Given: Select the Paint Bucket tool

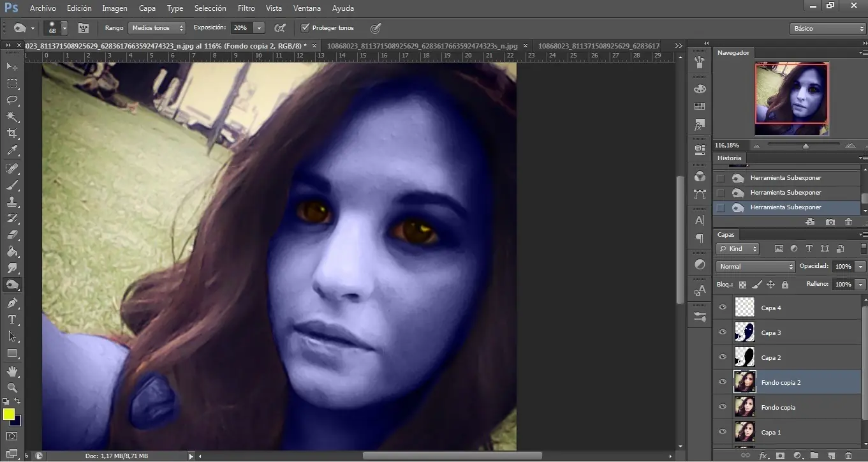Looking at the screenshot, I should tap(12, 251).
